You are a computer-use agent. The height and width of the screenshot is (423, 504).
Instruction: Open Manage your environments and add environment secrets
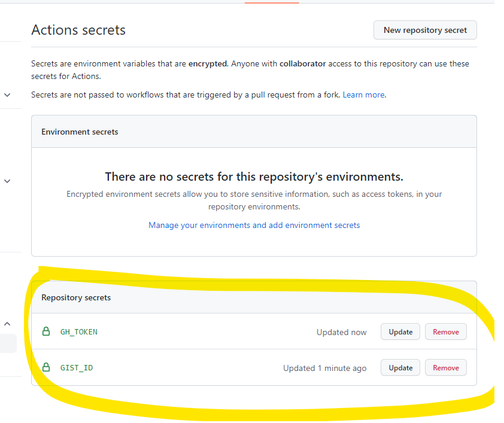point(254,225)
